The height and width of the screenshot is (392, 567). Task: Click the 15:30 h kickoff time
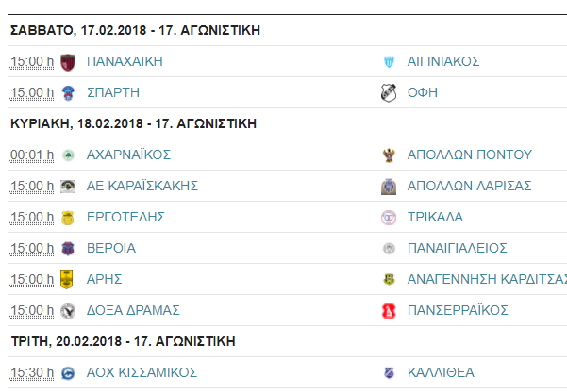pos(32,373)
